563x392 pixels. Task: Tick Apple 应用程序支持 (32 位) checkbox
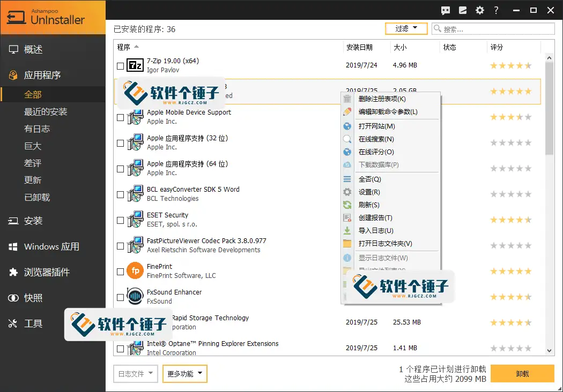(x=120, y=144)
